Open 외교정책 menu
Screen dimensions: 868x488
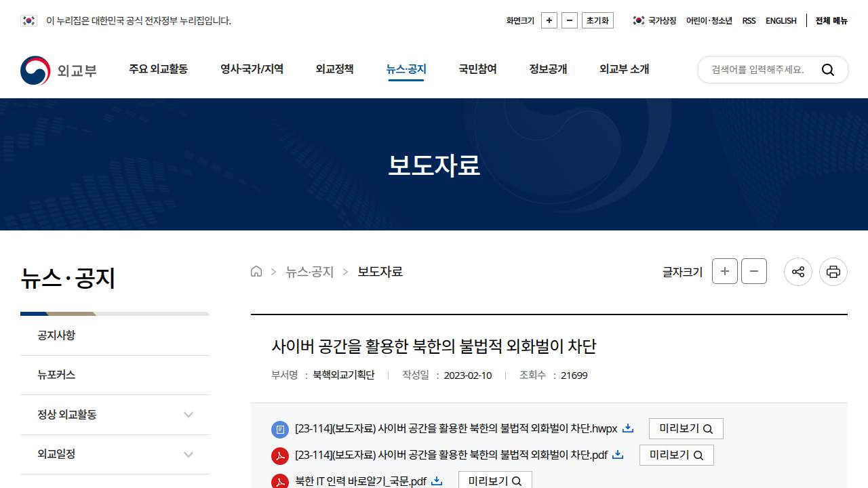point(335,69)
